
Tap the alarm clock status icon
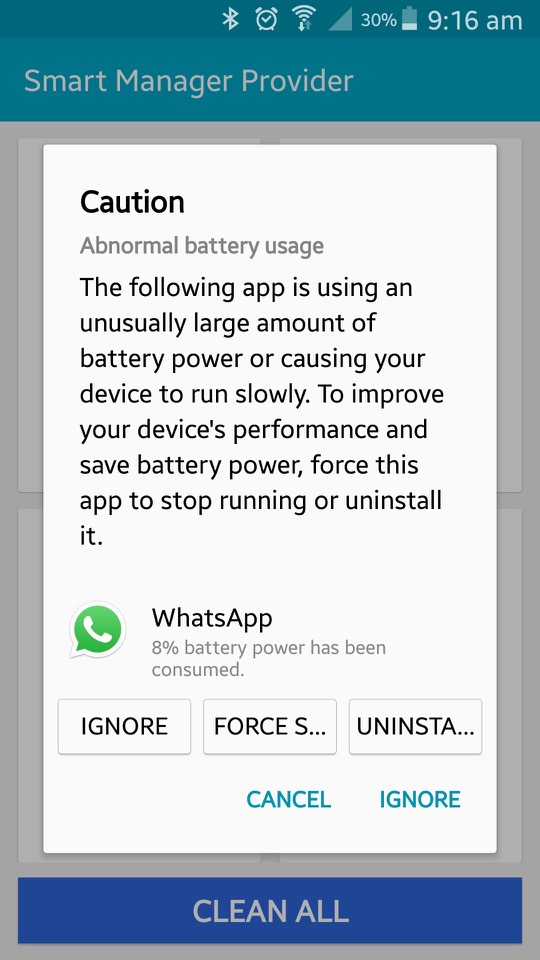(x=266, y=20)
